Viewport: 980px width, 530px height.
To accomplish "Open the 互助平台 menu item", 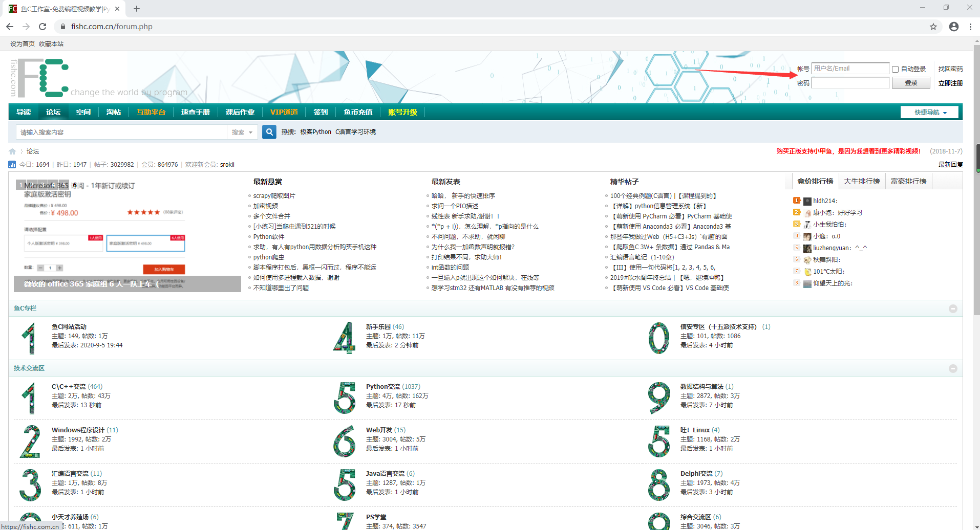I will pos(151,112).
